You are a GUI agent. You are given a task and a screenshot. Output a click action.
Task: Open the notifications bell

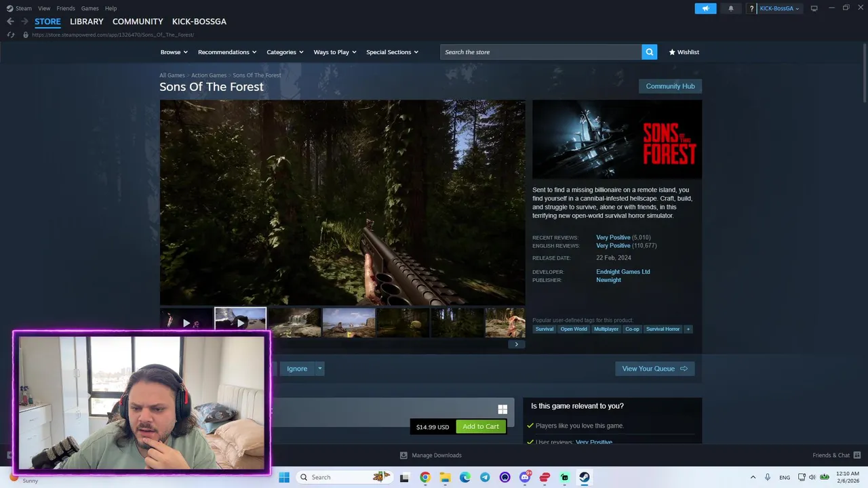[x=731, y=8]
